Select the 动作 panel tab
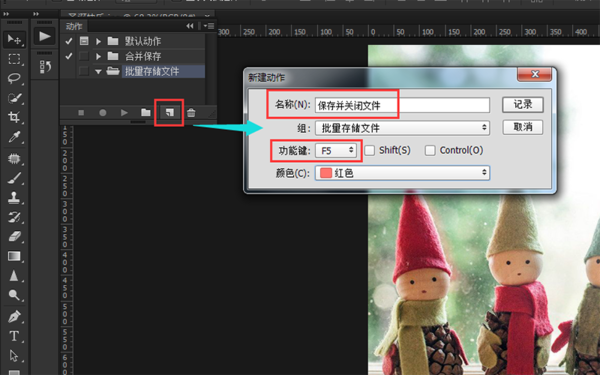The image size is (600, 375). (74, 26)
